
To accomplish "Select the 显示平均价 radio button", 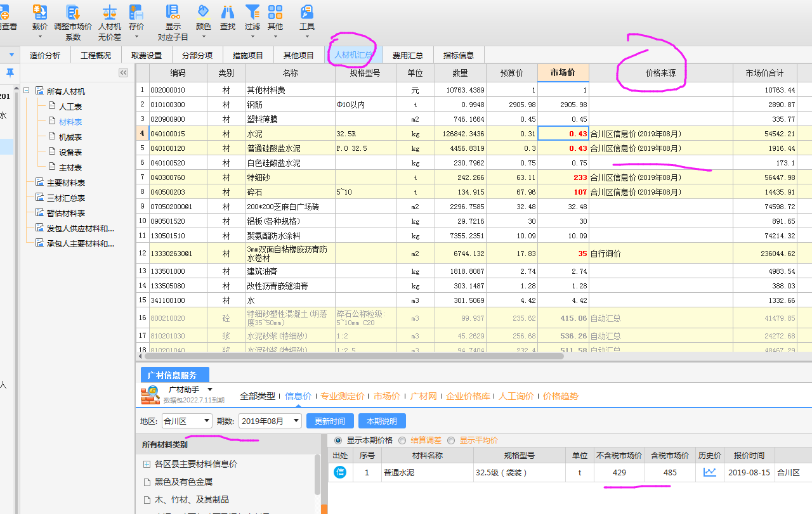I will click(x=451, y=440).
